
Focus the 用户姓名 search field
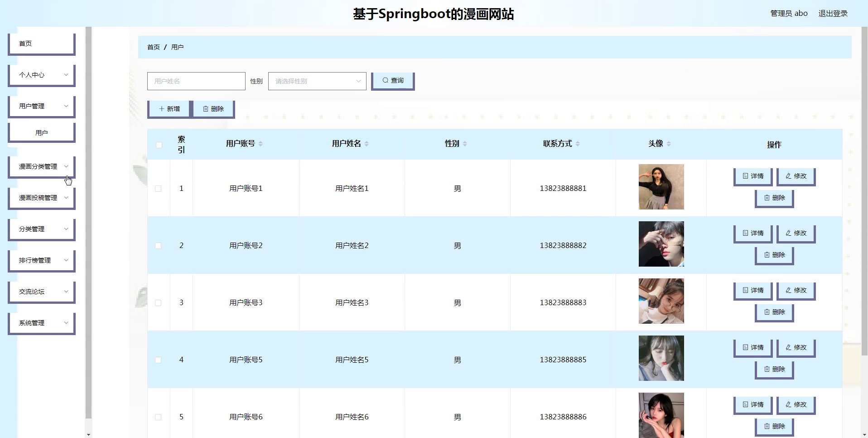coord(196,81)
